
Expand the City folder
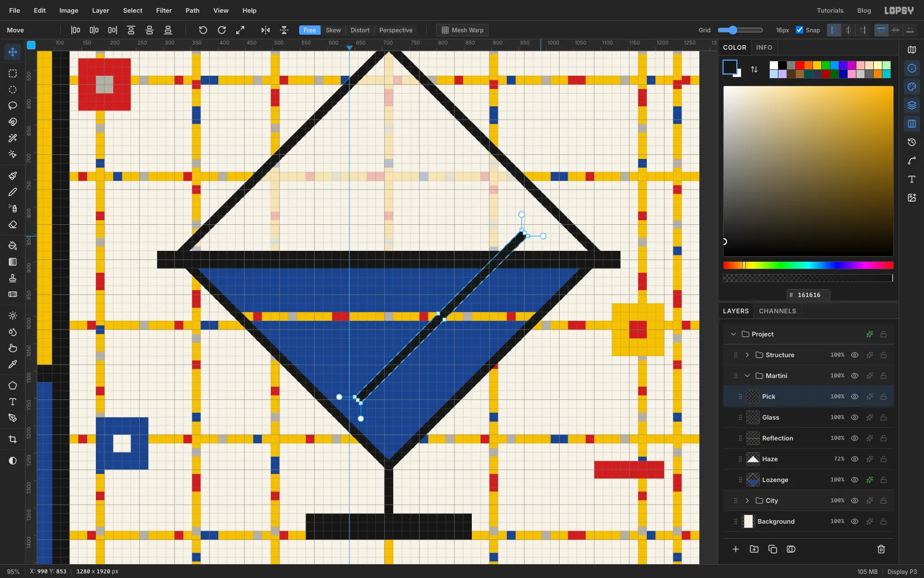pos(747,501)
